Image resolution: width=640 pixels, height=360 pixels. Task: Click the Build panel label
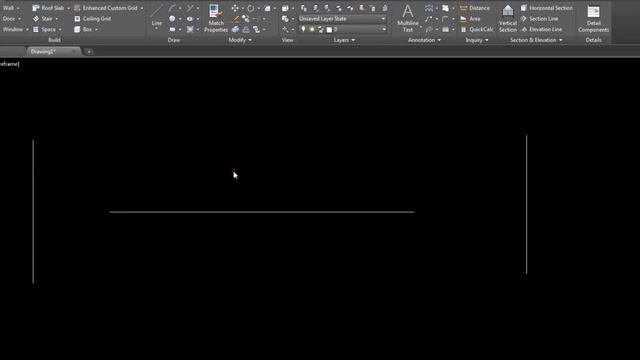[54, 40]
